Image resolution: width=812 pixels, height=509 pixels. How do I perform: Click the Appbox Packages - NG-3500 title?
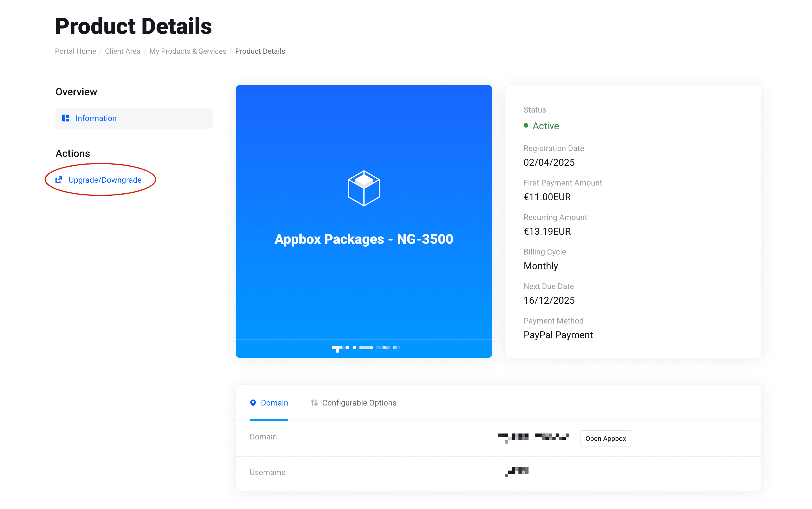(364, 239)
